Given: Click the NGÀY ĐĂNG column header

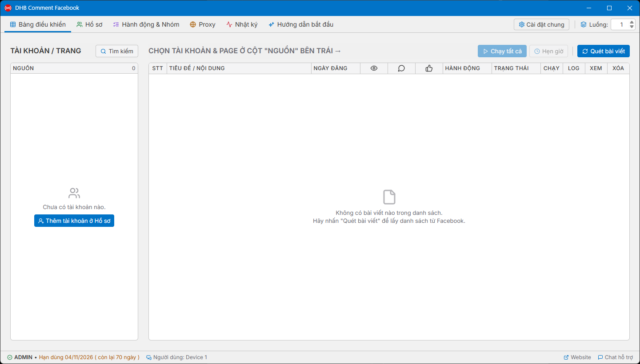Looking at the screenshot, I should coord(336,68).
